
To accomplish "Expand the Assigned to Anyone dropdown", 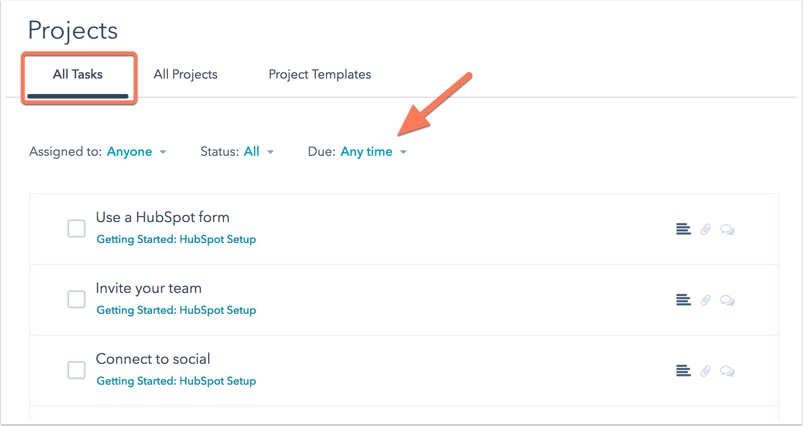I will (x=136, y=152).
